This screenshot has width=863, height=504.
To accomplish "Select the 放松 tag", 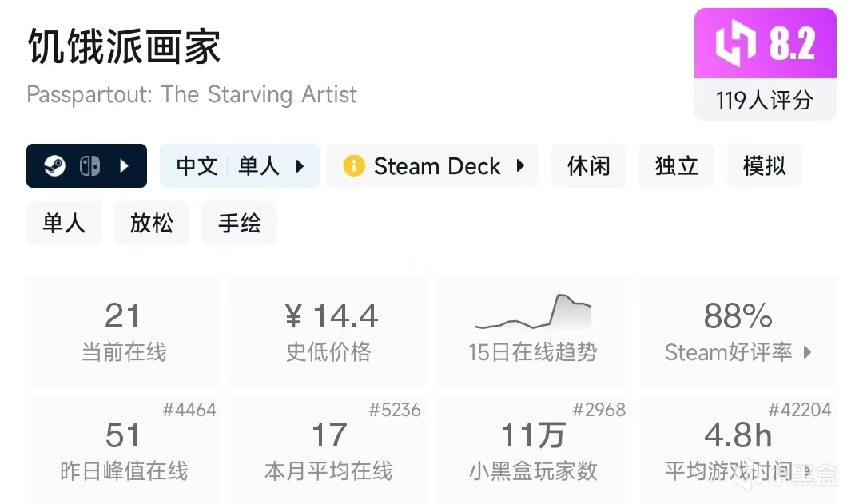I will (x=152, y=223).
